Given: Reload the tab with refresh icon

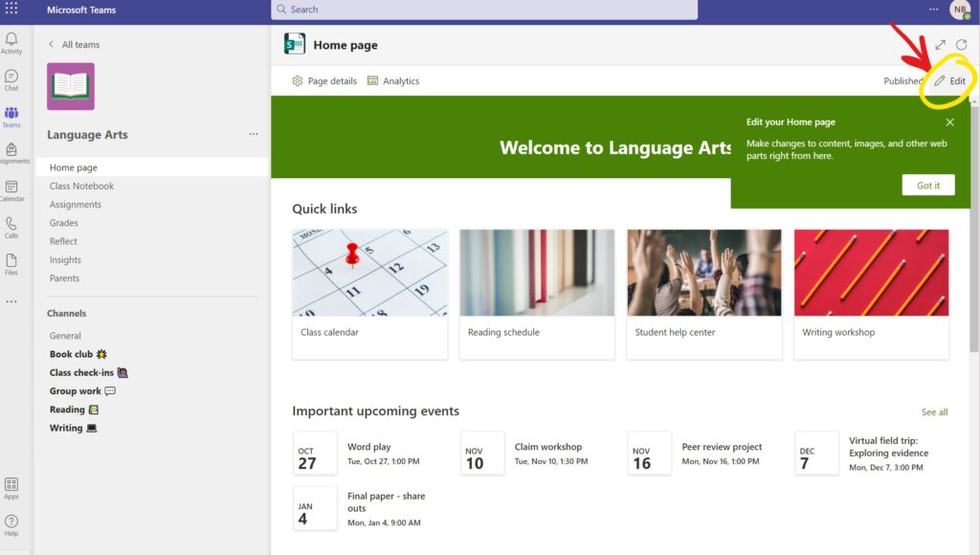Looking at the screenshot, I should pos(961,44).
